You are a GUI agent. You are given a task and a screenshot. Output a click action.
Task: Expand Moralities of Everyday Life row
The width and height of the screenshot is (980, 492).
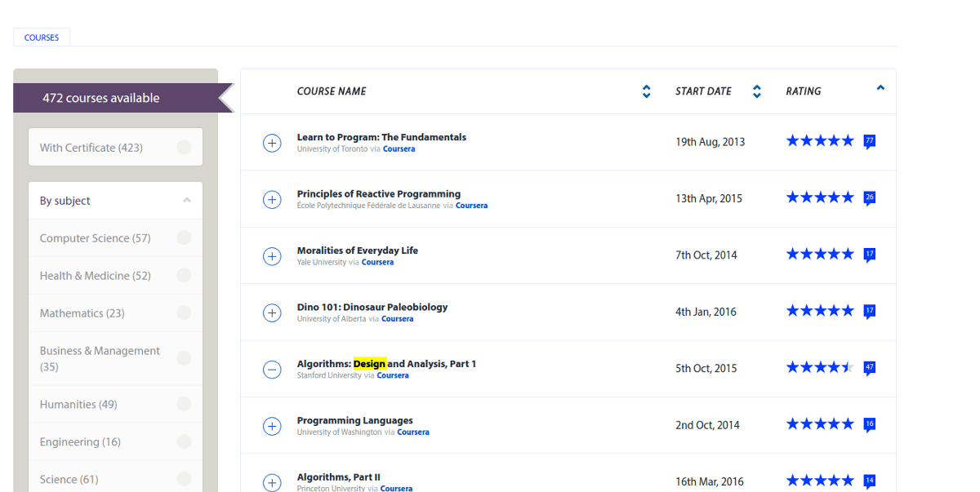(272, 256)
